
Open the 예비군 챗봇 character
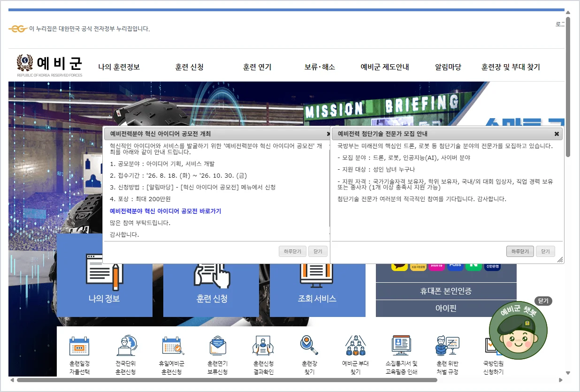click(x=518, y=331)
